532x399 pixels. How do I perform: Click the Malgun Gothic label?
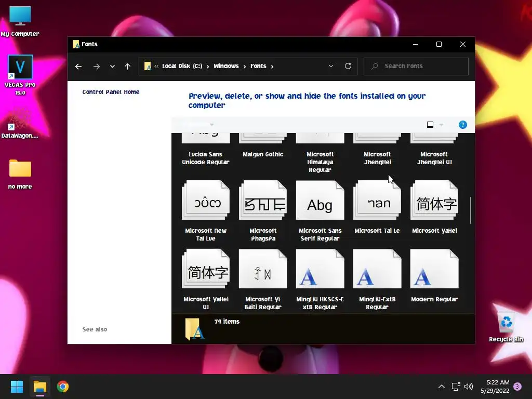pyautogui.click(x=263, y=154)
